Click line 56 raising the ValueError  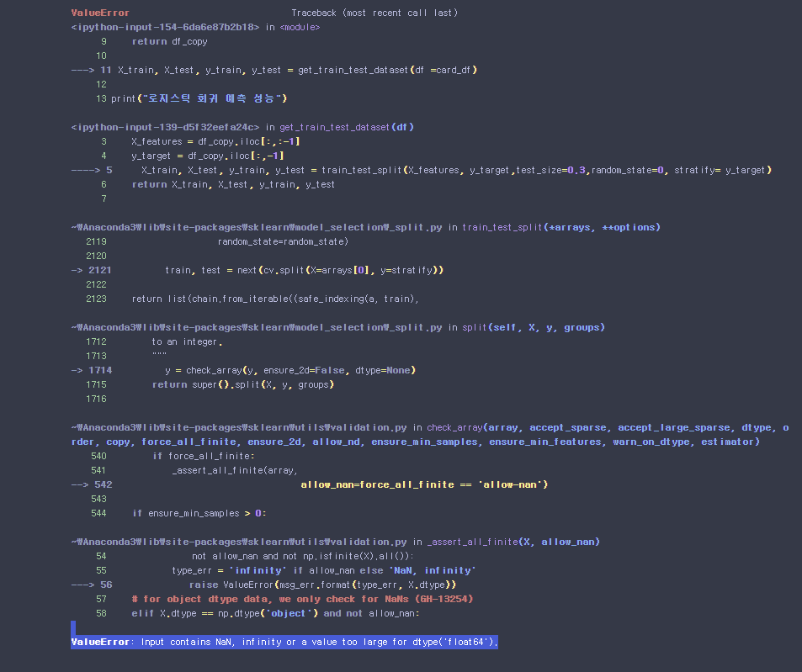pyautogui.click(x=322, y=585)
